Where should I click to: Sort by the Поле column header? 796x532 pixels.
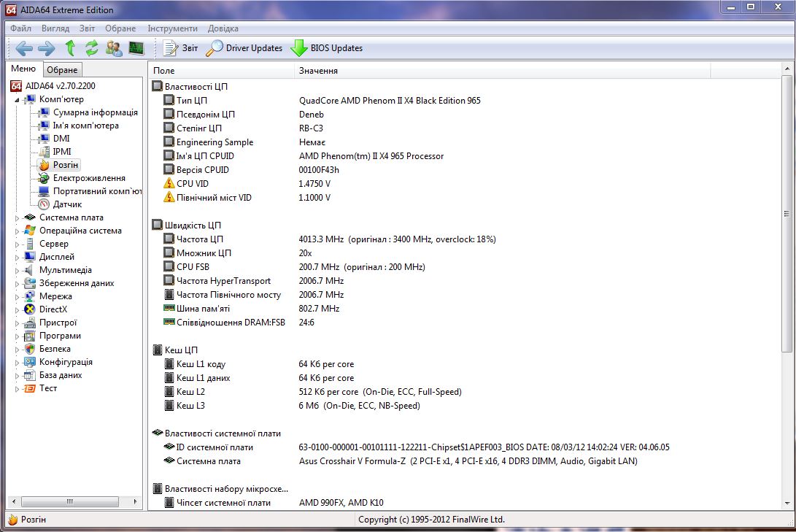coord(221,71)
